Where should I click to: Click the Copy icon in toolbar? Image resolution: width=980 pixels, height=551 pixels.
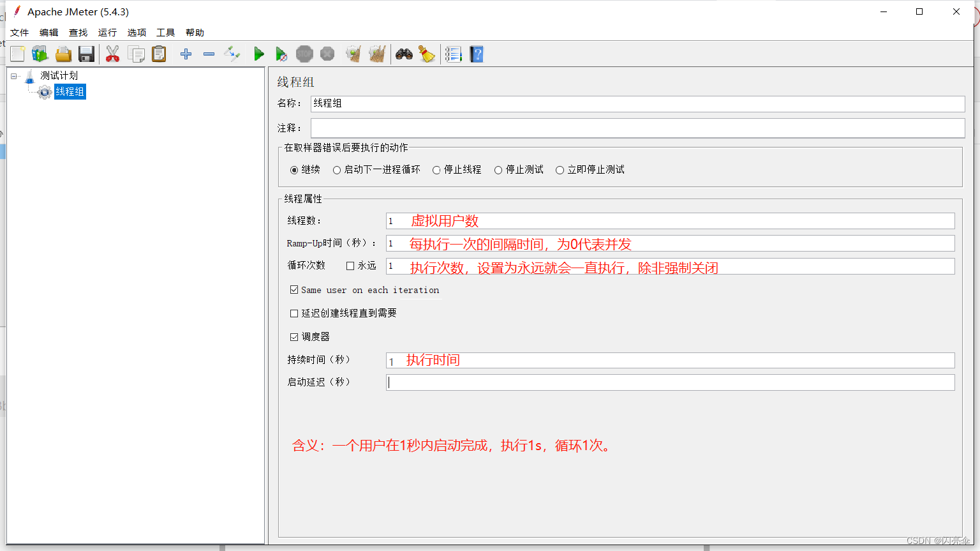pyautogui.click(x=136, y=54)
